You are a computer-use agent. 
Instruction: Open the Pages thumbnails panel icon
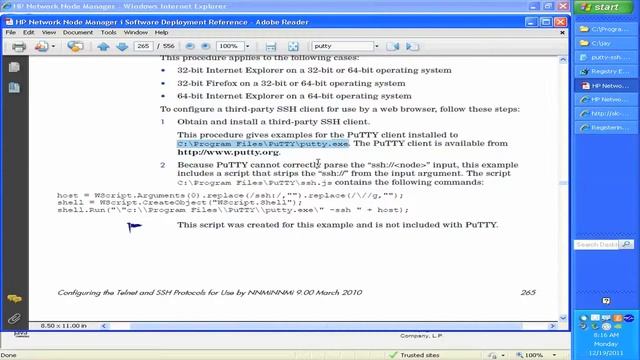tap(14, 67)
